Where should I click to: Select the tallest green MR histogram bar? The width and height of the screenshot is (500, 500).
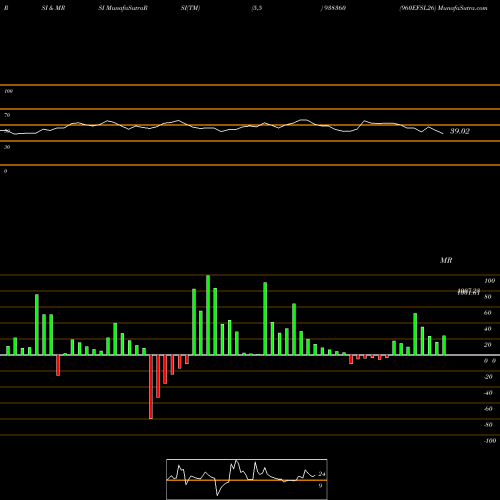208,315
